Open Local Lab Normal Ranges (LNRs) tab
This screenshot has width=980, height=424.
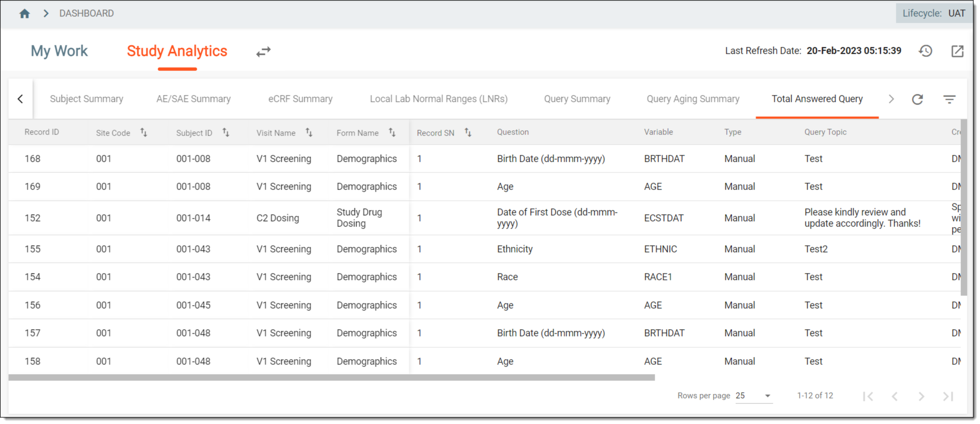(x=439, y=99)
